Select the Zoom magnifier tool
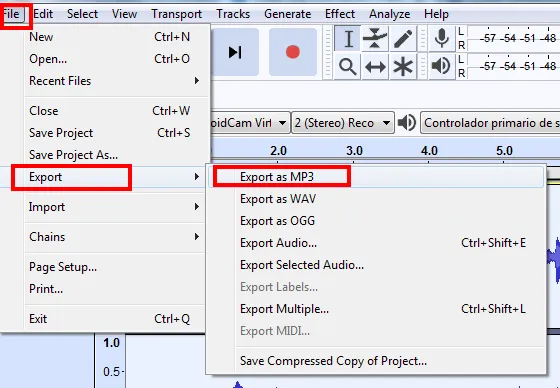 (348, 66)
